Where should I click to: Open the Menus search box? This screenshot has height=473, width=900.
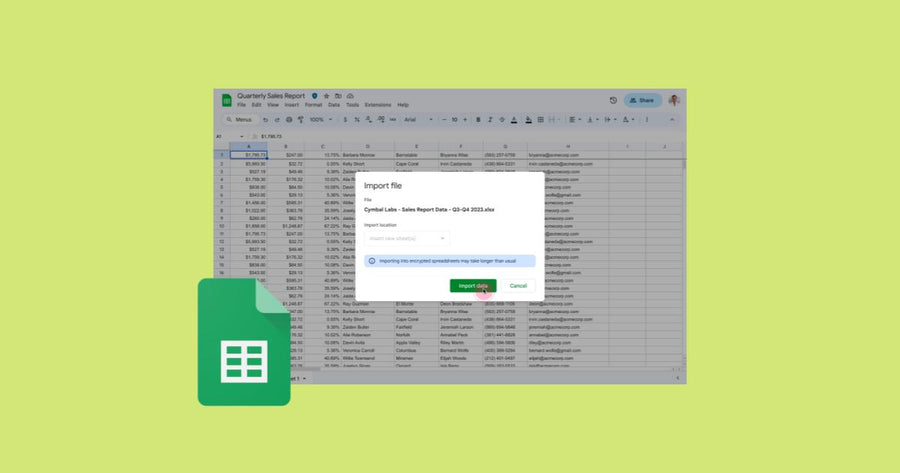(x=239, y=120)
